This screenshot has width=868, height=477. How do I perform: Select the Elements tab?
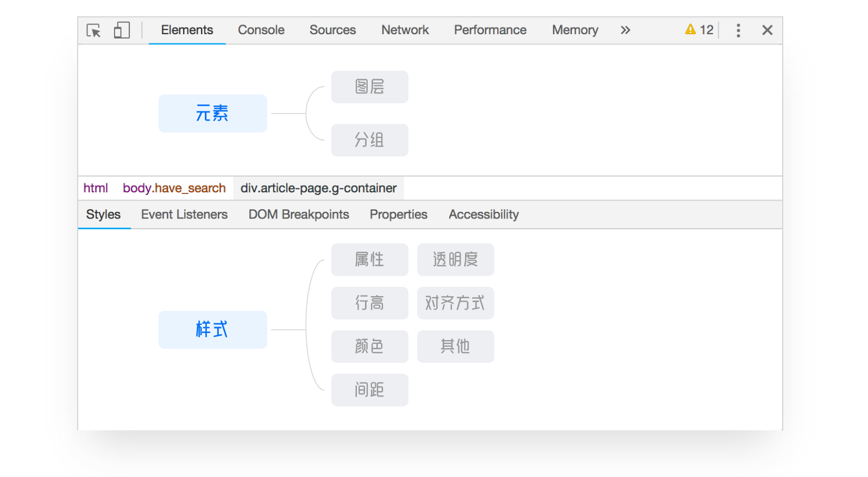point(187,30)
